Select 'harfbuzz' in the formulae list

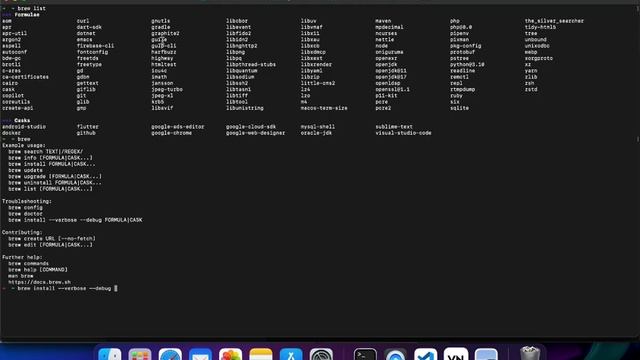[x=164, y=52]
